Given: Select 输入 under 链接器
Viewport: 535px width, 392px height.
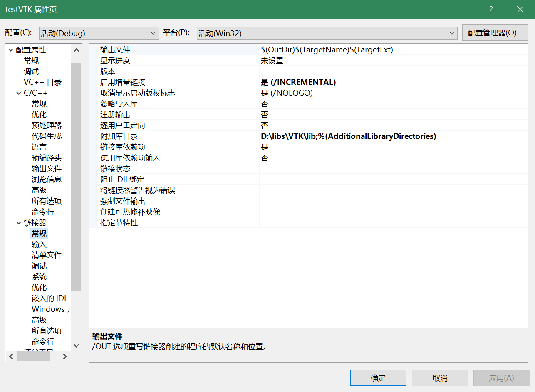Looking at the screenshot, I should click(x=39, y=244).
